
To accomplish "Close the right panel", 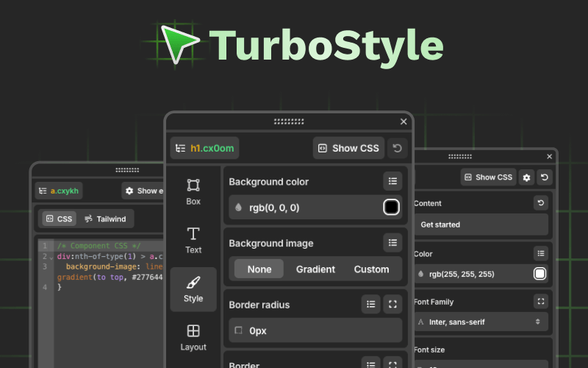I will click(549, 157).
